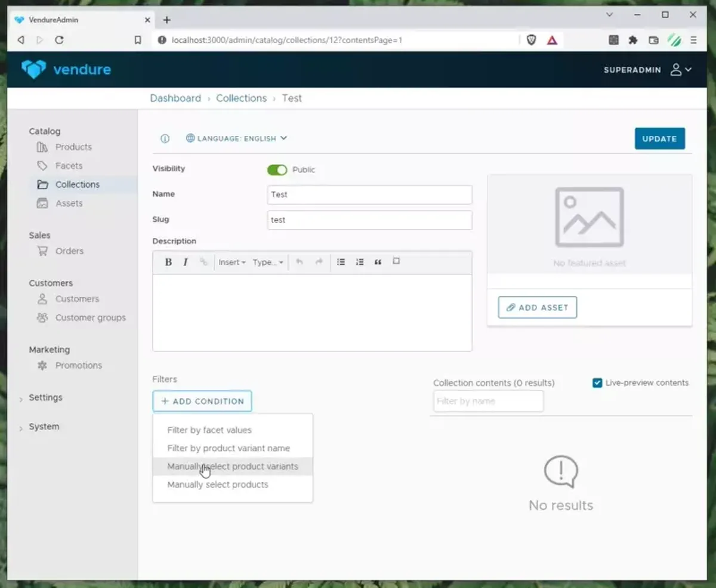Click the Brave Shields icon in address bar
716x588 pixels.
coord(531,40)
